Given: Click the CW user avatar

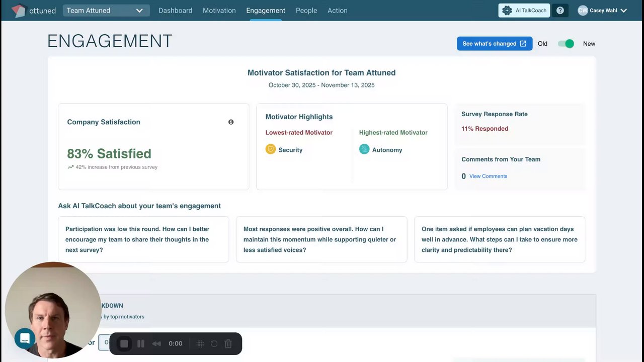Looking at the screenshot, I should pyautogui.click(x=583, y=11).
